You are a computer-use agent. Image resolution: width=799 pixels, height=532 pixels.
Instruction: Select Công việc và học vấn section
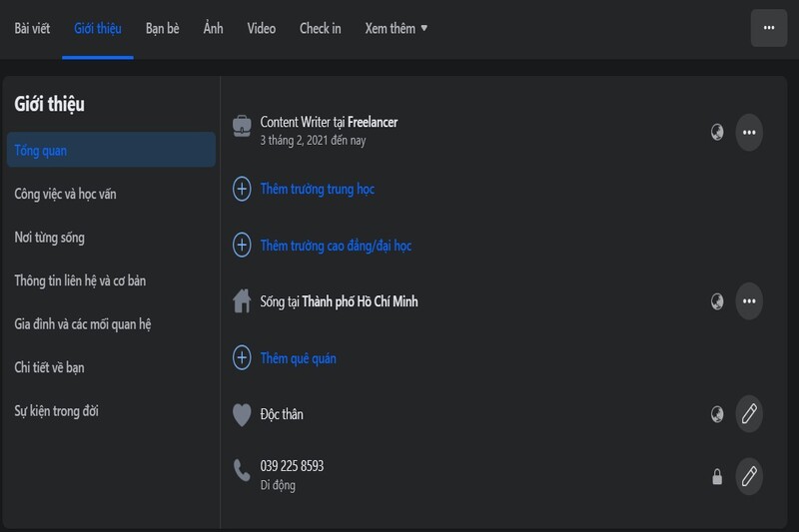coord(65,194)
